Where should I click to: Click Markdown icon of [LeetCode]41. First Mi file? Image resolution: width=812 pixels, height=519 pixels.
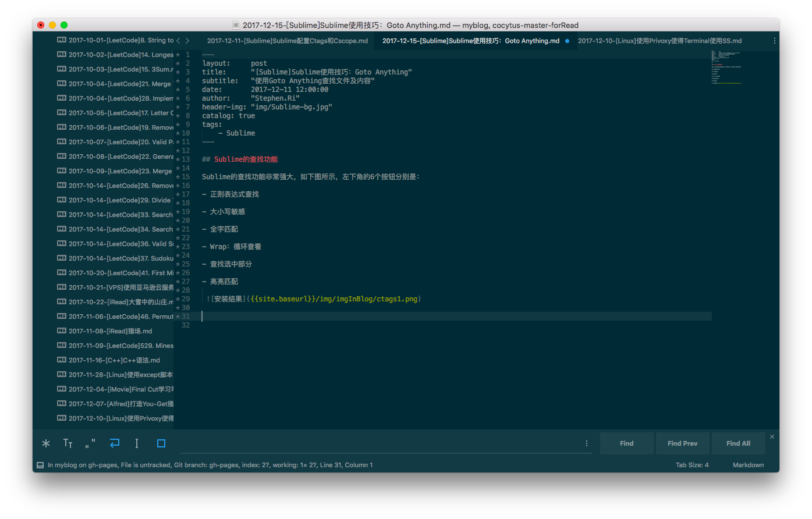[61, 273]
